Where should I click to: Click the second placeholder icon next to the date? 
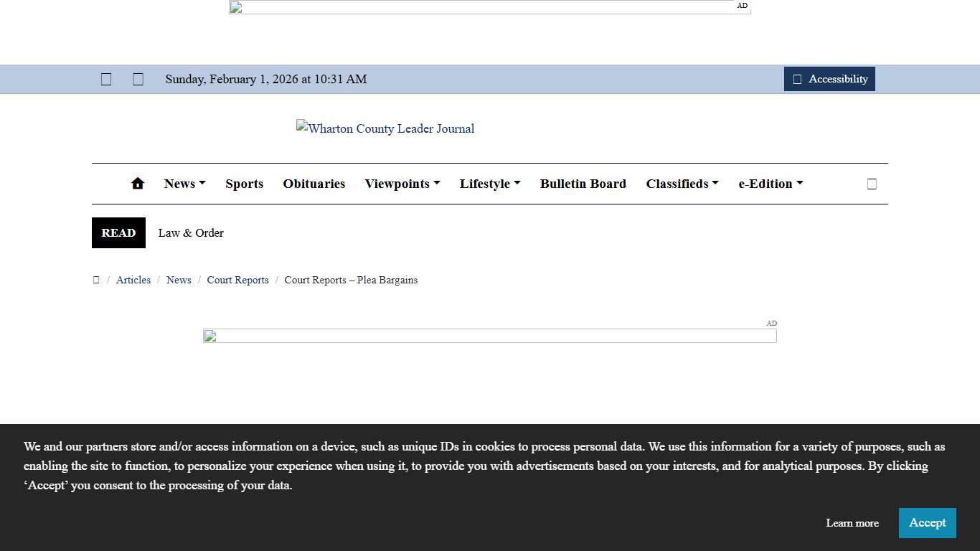(138, 80)
